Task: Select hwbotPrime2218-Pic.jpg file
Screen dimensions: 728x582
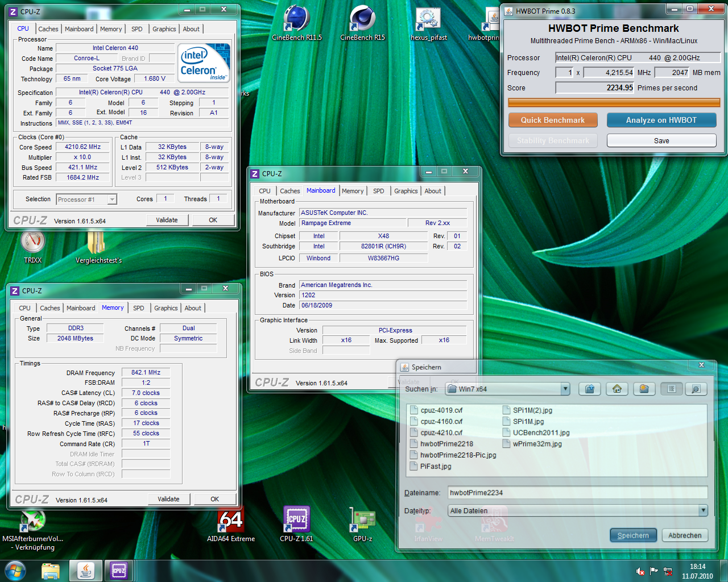Action: pyautogui.click(x=453, y=455)
